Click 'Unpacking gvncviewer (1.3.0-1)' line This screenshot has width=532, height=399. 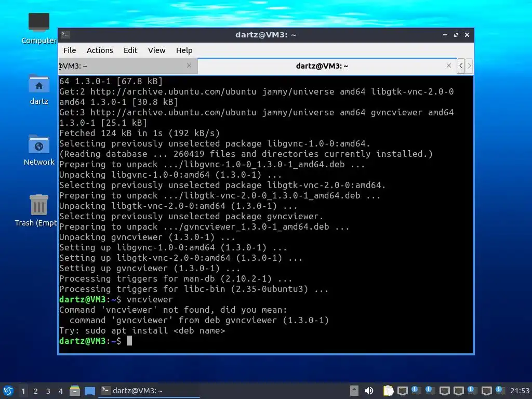[147, 237]
